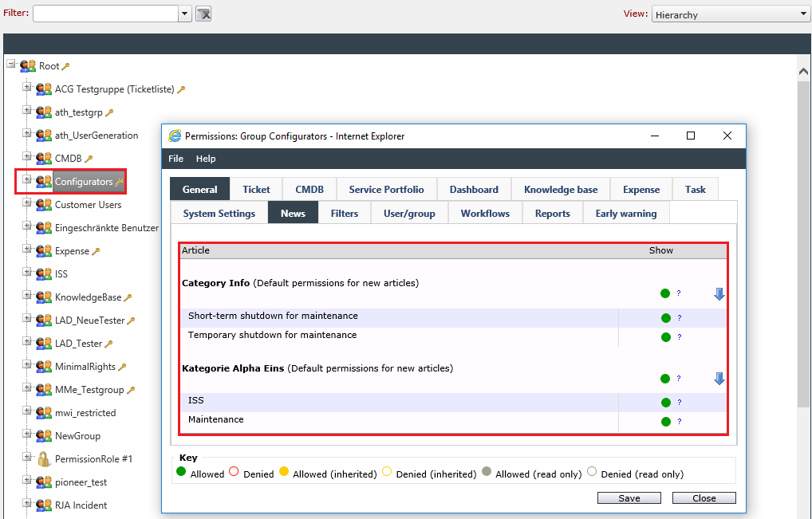
Task: Click the PermissionRole #1 padlock icon
Action: [x=44, y=459]
